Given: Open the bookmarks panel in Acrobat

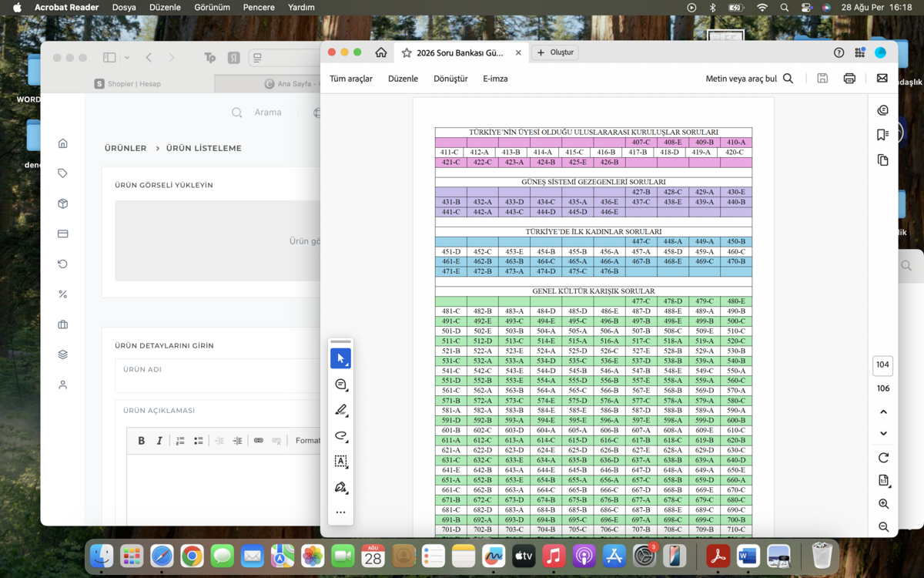Looking at the screenshot, I should point(882,135).
